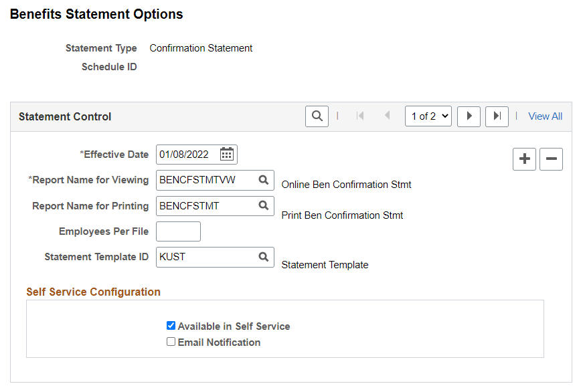583x392 pixels.
Task: Jump to first record using first-page control
Action: [360, 116]
